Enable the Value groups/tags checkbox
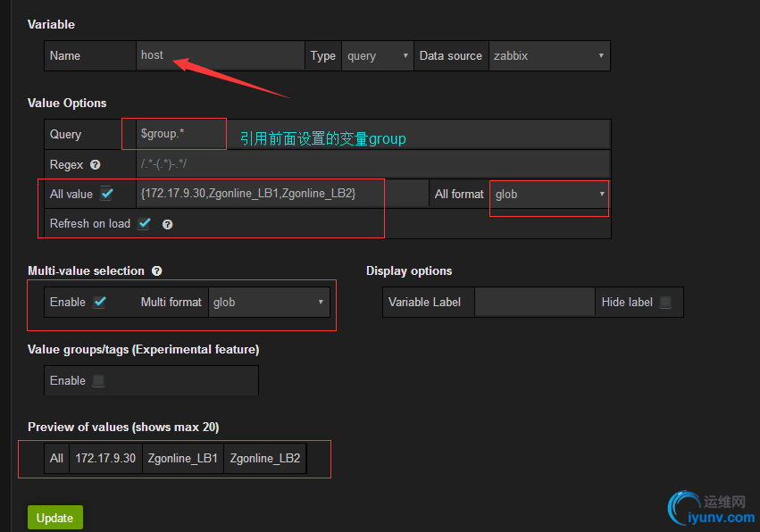This screenshot has height=532, width=760. [x=99, y=380]
